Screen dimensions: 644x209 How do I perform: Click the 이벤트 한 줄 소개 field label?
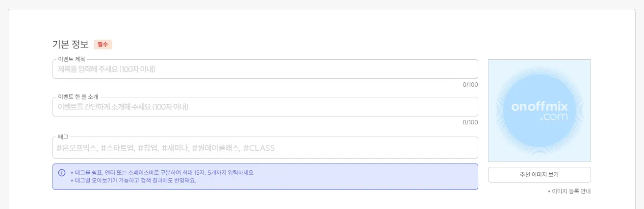pos(78,97)
